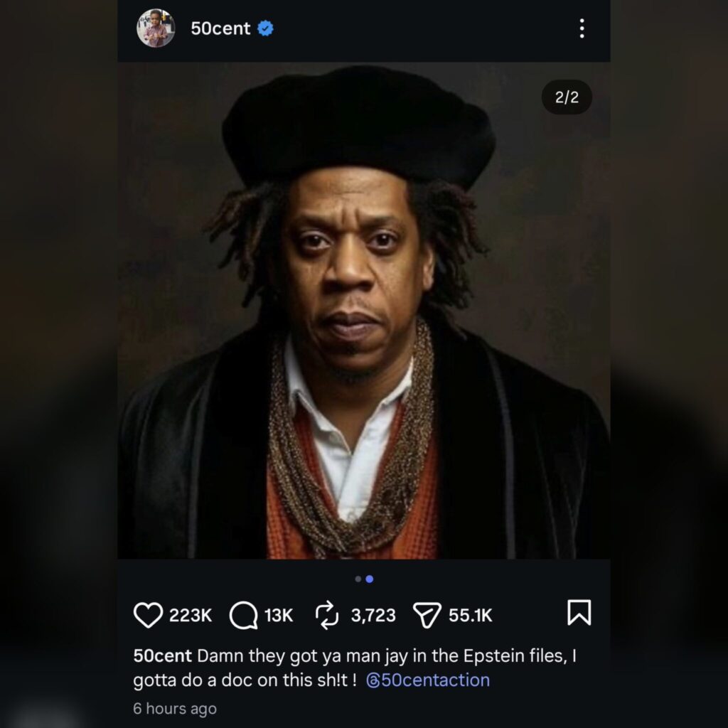
Task: View the 3,723 reposts count
Action: pyautogui.click(x=373, y=615)
